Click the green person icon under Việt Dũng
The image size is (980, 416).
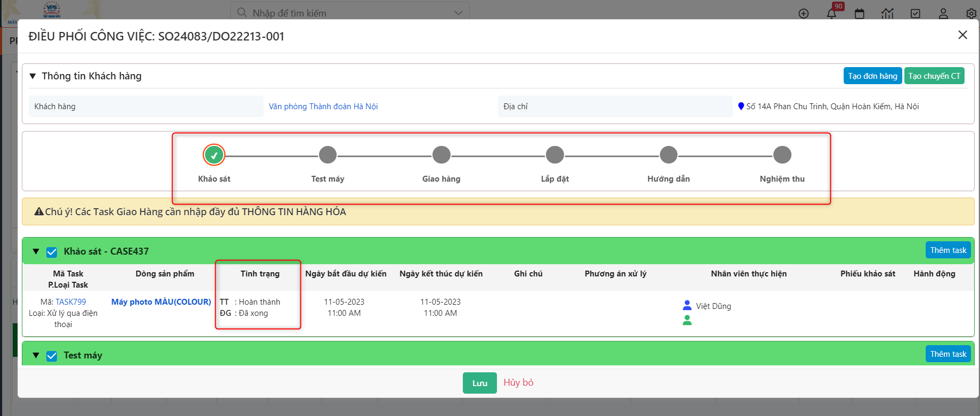click(687, 320)
